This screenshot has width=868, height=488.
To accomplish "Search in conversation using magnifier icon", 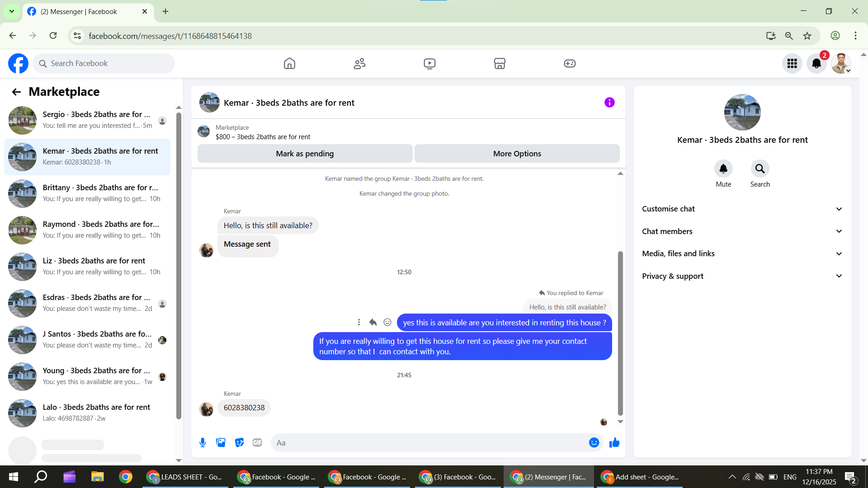I will (760, 169).
